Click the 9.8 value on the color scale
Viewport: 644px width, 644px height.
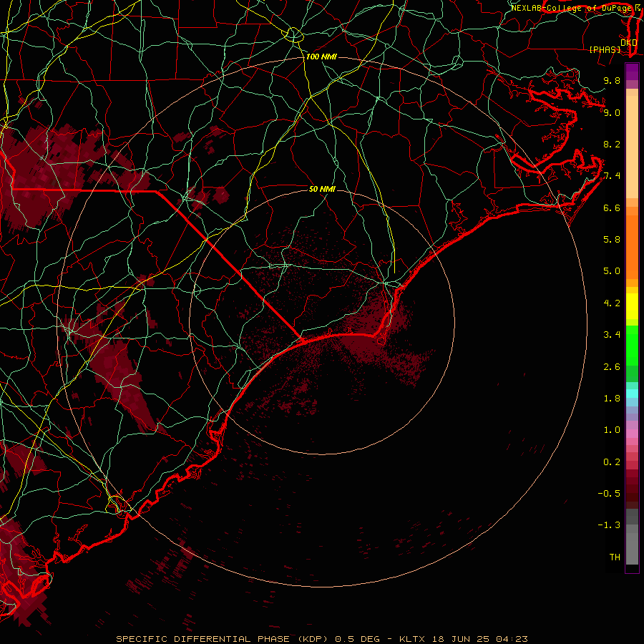pyautogui.click(x=612, y=80)
